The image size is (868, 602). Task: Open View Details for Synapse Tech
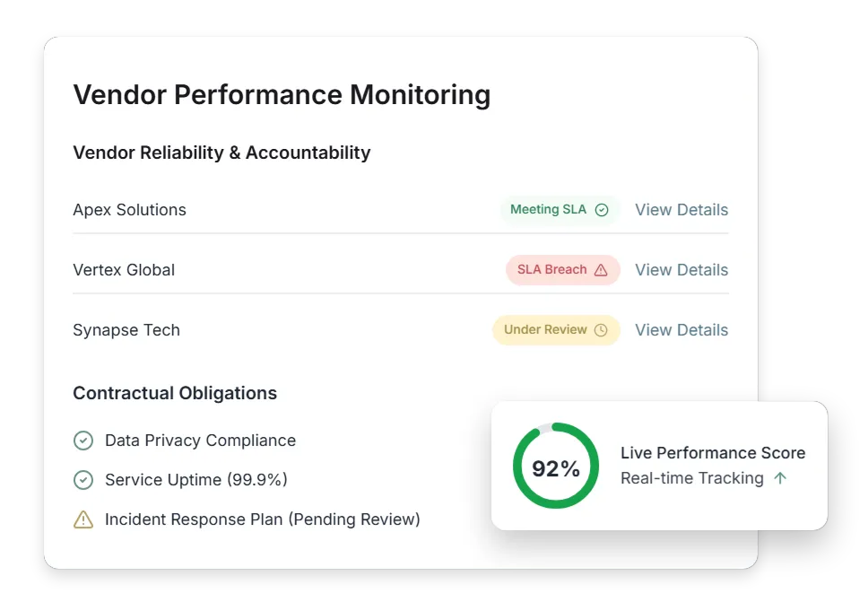point(681,329)
